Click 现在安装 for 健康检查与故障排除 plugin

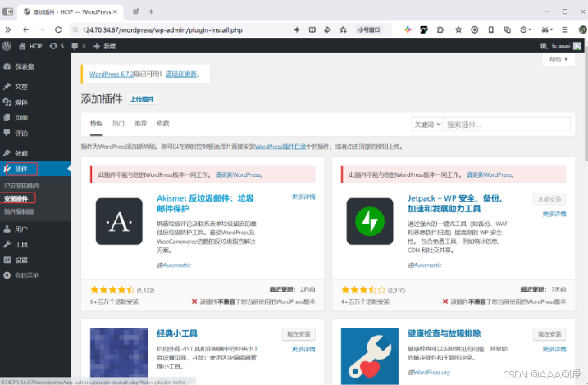click(549, 334)
